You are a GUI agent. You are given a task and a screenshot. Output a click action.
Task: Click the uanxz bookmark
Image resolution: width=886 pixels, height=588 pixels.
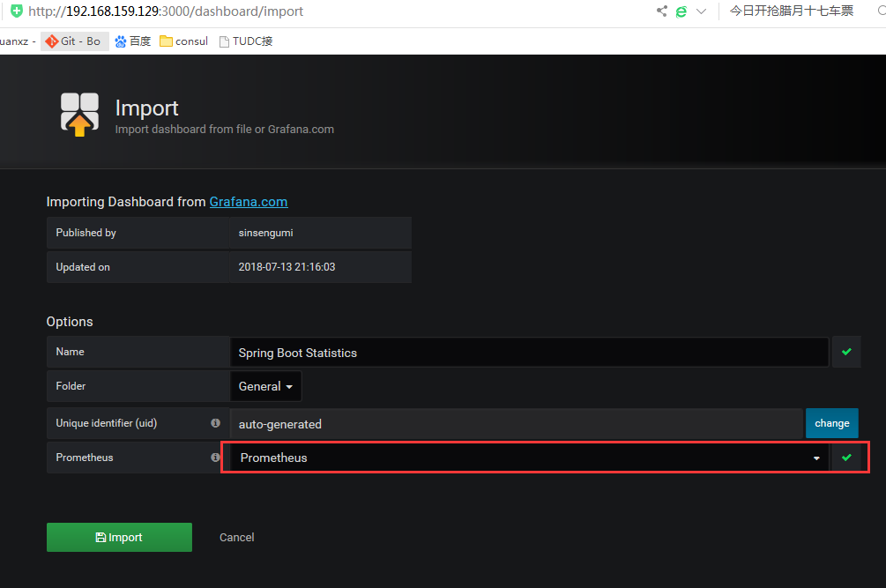(17, 41)
